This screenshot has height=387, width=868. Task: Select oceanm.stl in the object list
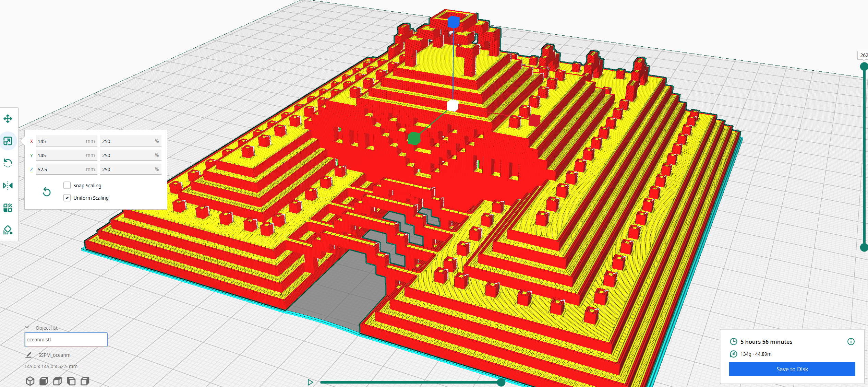coord(66,339)
